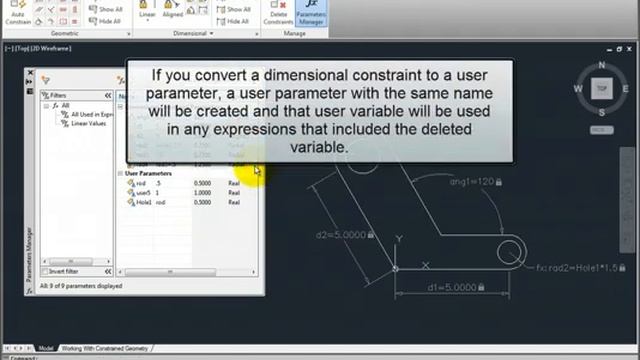The image size is (640, 360).
Task: Open Dimensional panel dialog launcher arrow
Action: tap(257, 34)
